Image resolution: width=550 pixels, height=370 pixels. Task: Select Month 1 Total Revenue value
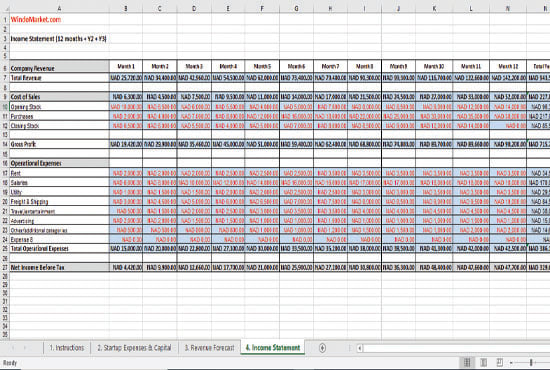point(126,78)
